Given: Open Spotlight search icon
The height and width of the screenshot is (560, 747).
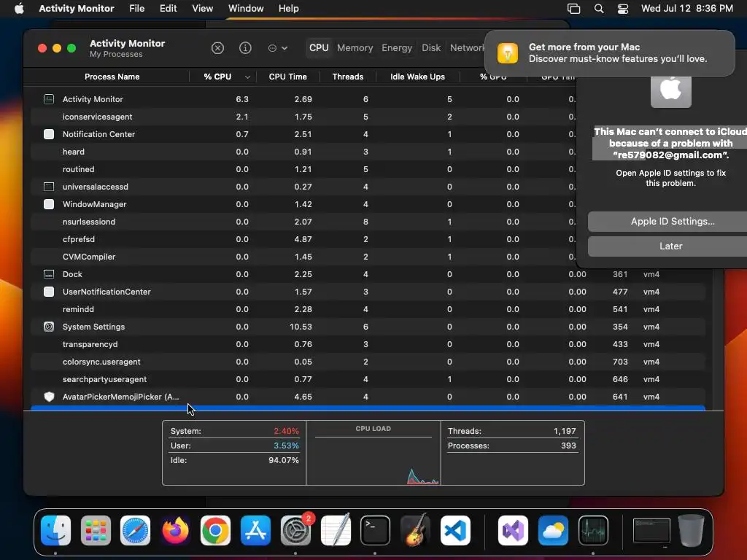Looking at the screenshot, I should pos(599,9).
